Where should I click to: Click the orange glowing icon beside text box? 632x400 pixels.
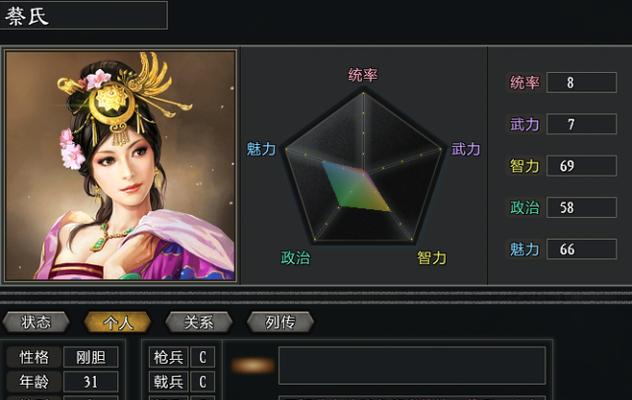[253, 365]
